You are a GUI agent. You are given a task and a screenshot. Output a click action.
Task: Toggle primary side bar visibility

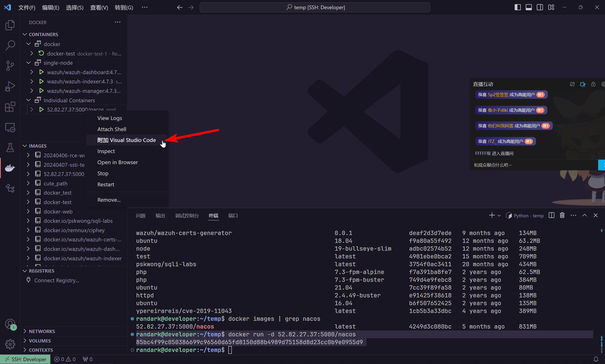pyautogui.click(x=517, y=7)
